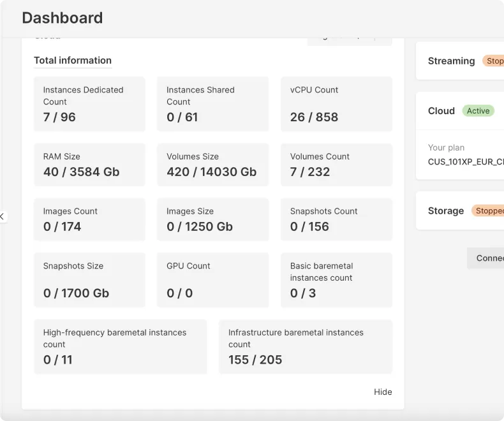Click Infrastructure baremetal instances count card

pos(305,346)
